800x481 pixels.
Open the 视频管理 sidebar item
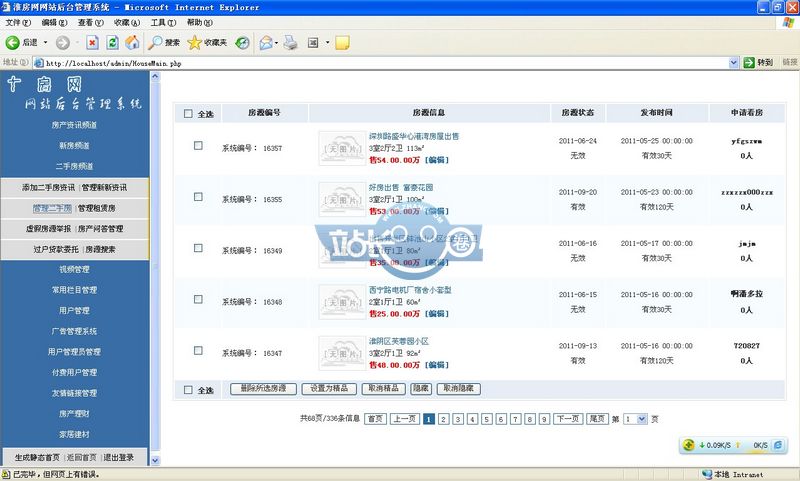[74, 269]
